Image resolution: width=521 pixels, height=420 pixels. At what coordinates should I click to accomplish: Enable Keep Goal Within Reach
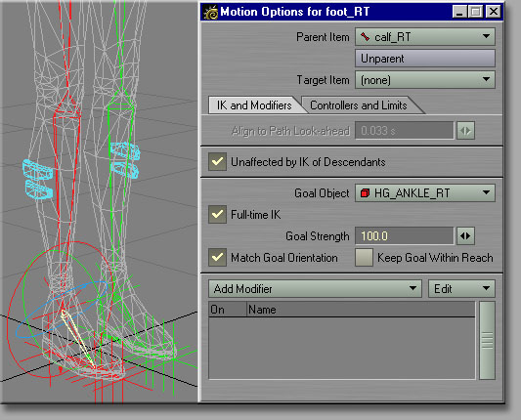tap(364, 257)
